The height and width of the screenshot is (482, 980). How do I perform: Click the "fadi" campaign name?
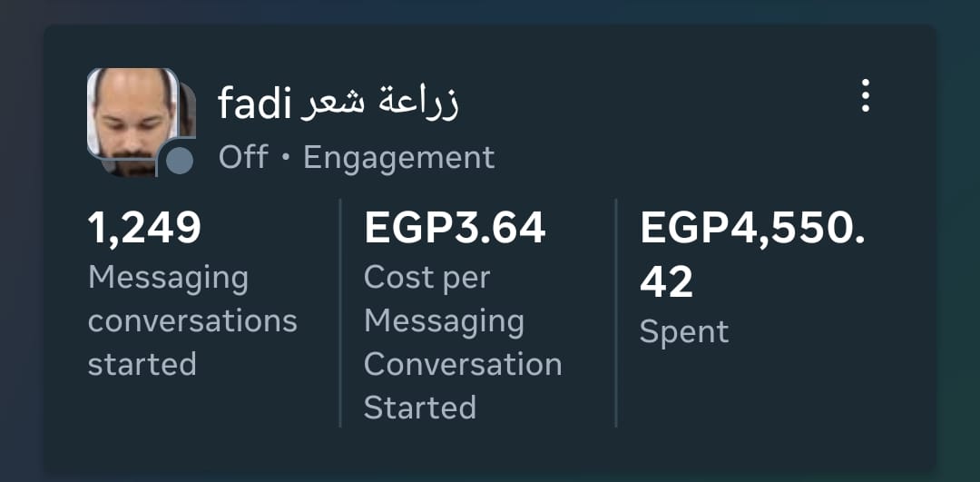coord(254,105)
